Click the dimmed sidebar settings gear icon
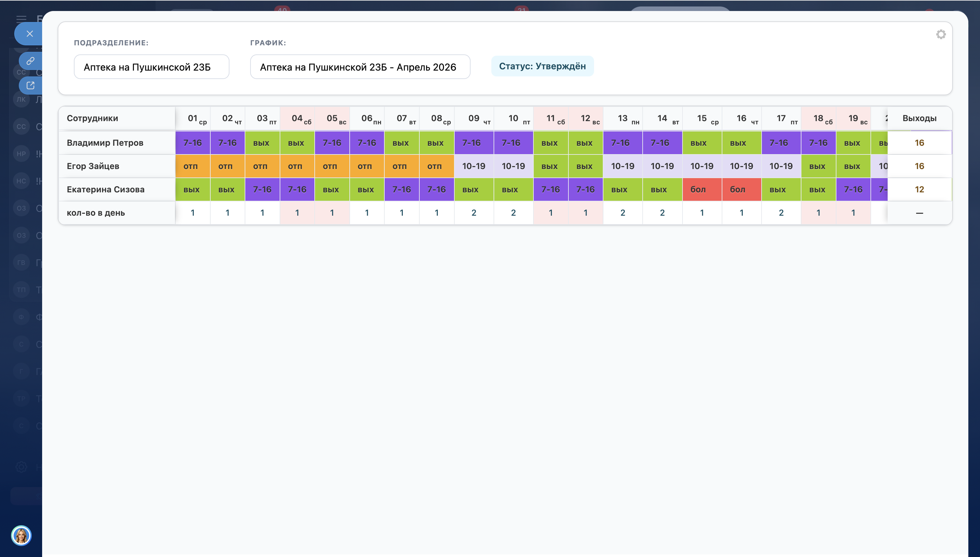Image resolution: width=980 pixels, height=557 pixels. (x=21, y=467)
